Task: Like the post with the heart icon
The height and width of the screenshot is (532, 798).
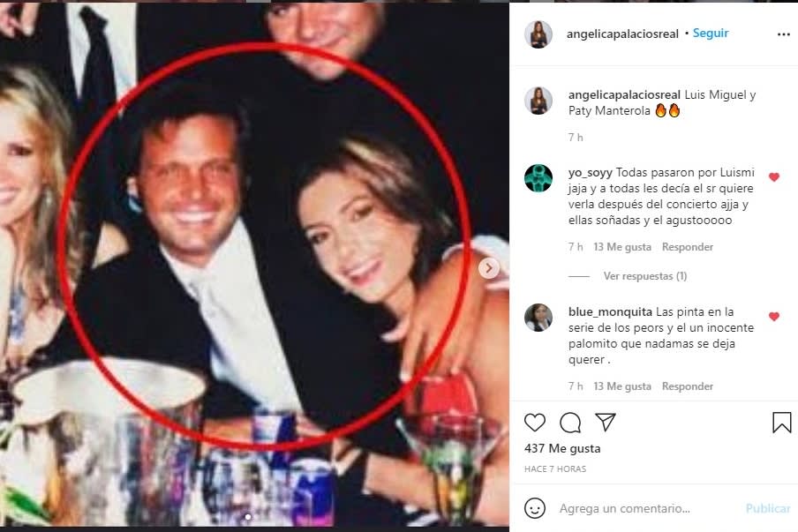Action: click(535, 423)
